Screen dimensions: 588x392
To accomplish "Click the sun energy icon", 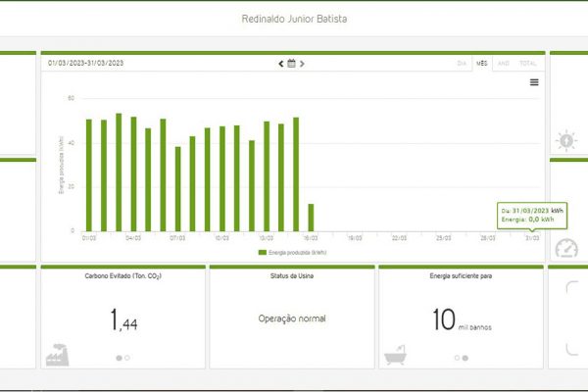I will tap(566, 140).
